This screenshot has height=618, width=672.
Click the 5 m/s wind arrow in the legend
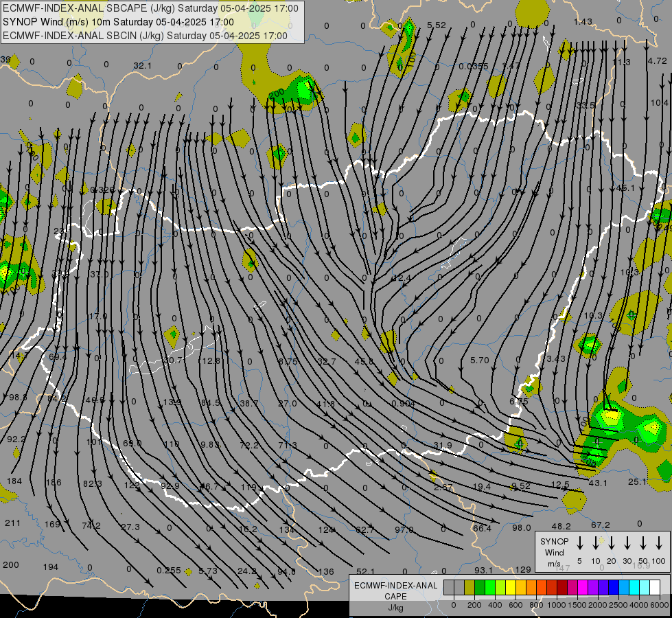coord(580,543)
